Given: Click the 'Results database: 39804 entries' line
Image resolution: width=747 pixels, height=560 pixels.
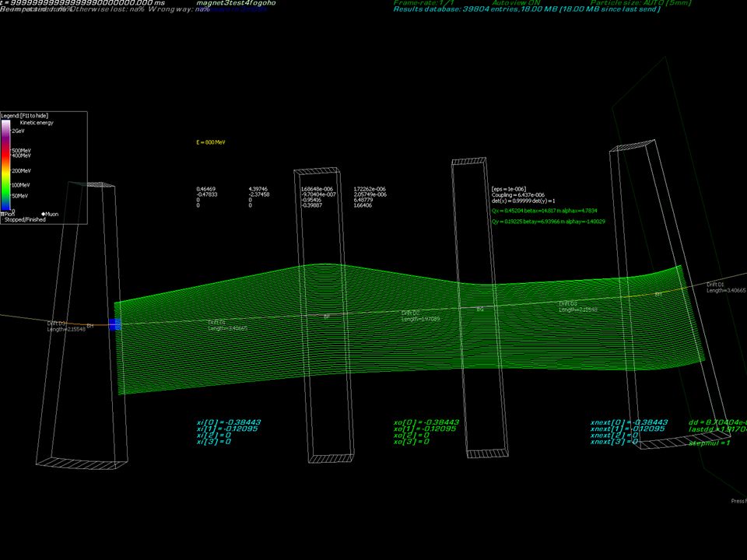Looking at the screenshot, I should 527,9.
